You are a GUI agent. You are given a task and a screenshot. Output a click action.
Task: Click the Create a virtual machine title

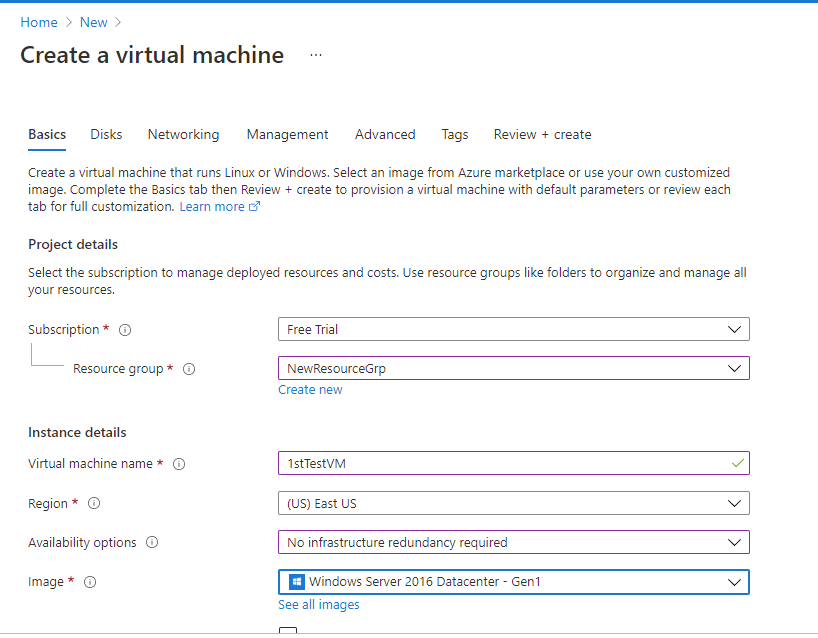coord(152,55)
